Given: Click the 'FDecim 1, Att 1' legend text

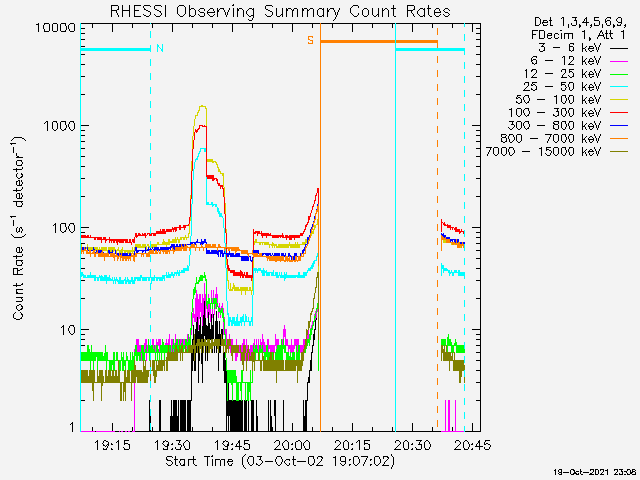Looking at the screenshot, I should 578,35.
